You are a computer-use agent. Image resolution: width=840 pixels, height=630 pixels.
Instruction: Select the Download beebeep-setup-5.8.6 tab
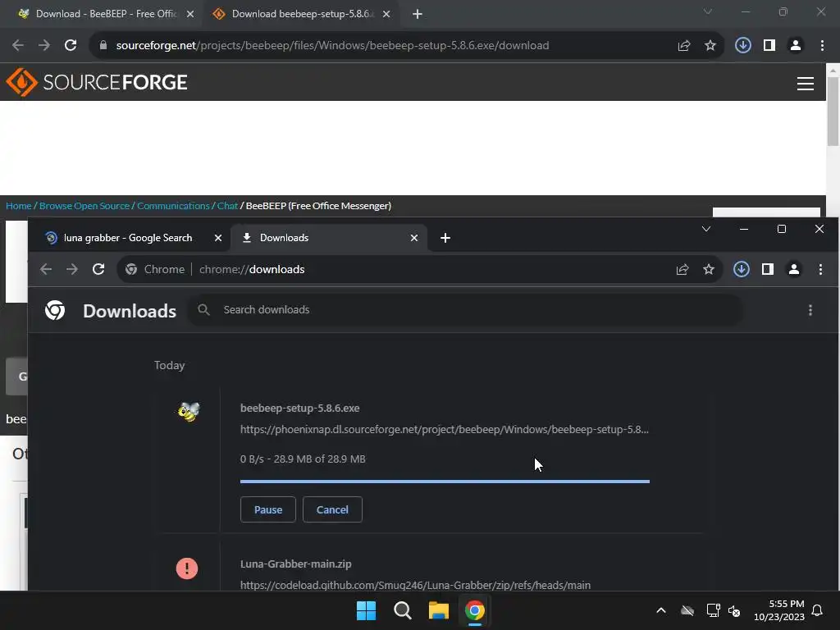point(303,14)
